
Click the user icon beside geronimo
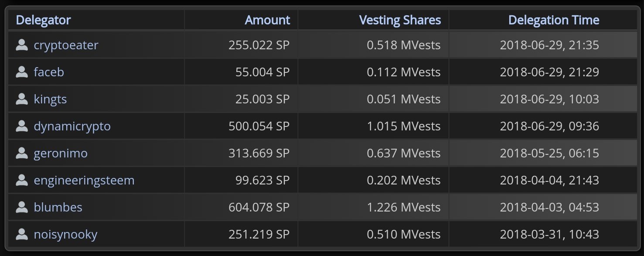[x=22, y=153]
